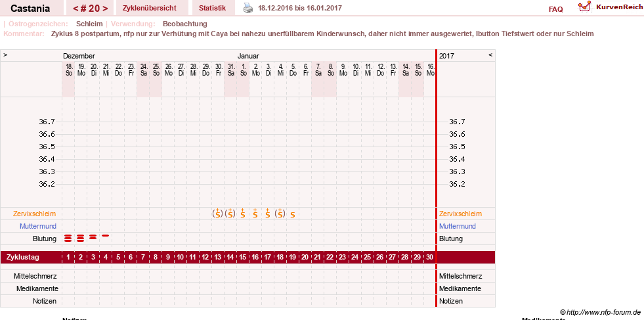
Task: Click the Notizen label right of red line
Action: 451,301
